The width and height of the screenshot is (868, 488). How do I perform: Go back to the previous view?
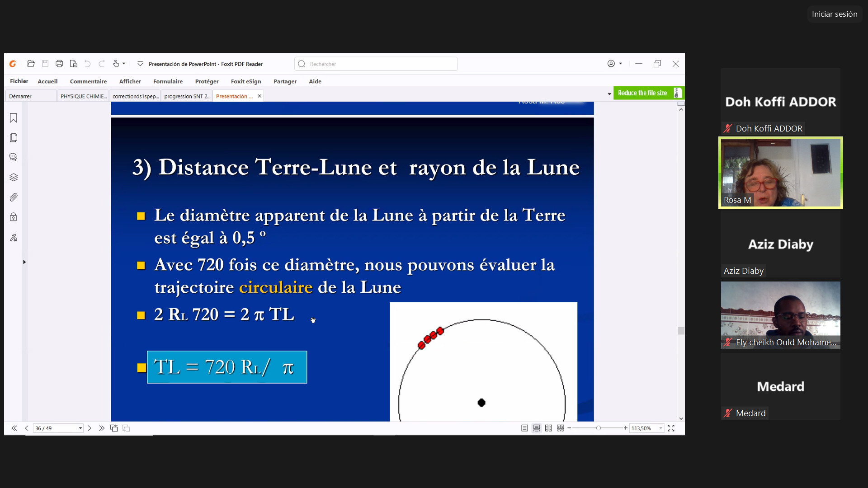(114, 428)
